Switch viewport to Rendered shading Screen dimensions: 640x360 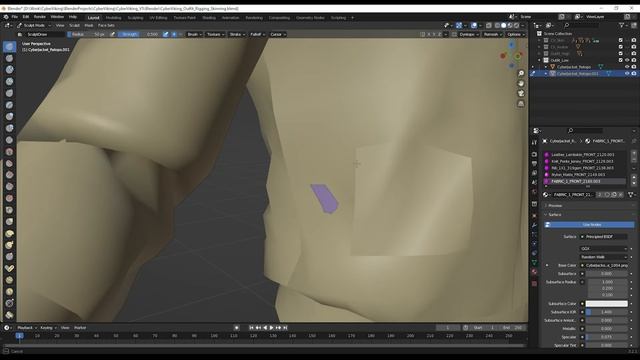pyautogui.click(x=516, y=25)
